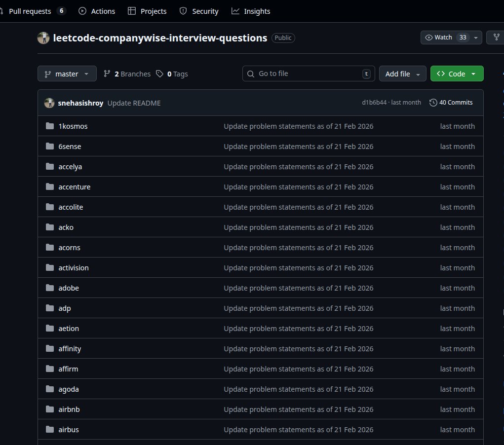504x445 pixels.
Task: Click the adobe folder icon
Action: point(50,288)
